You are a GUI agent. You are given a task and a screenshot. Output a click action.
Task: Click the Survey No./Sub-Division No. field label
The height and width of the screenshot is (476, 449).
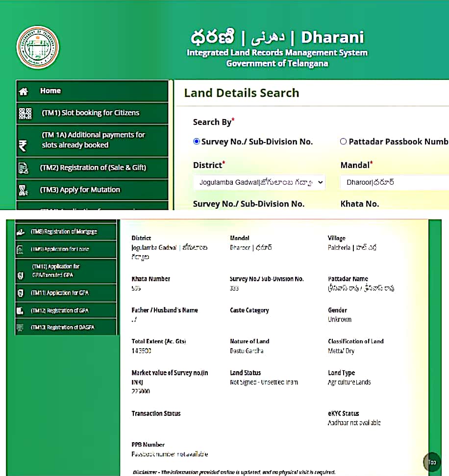tap(249, 204)
